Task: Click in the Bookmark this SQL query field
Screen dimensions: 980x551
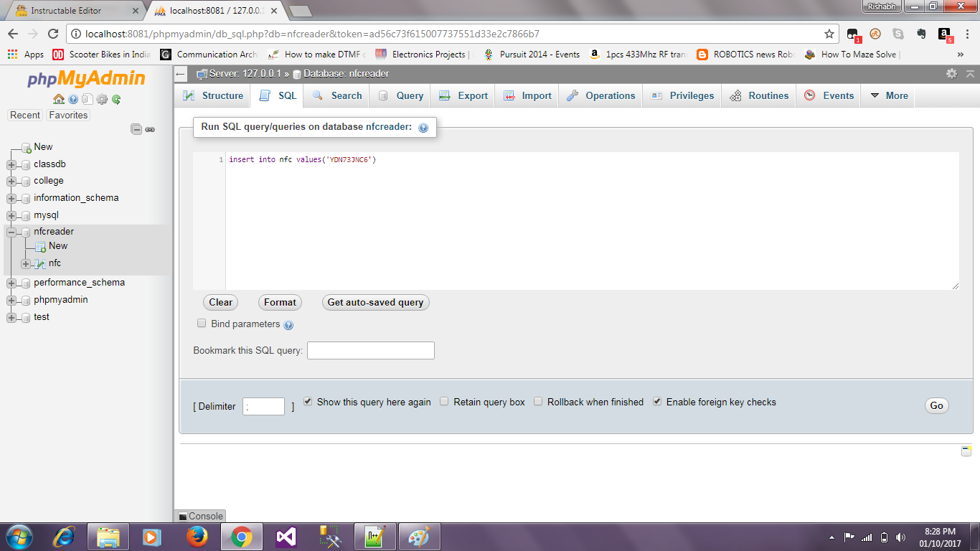Action: [371, 350]
